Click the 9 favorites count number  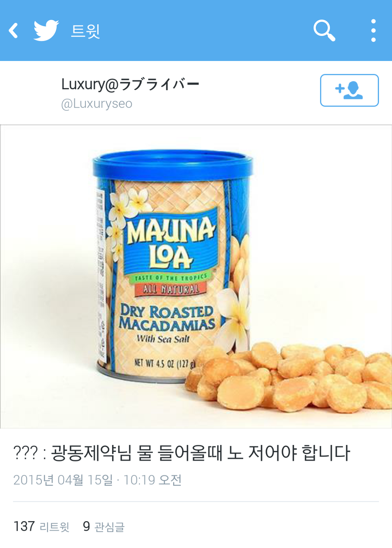click(x=87, y=526)
